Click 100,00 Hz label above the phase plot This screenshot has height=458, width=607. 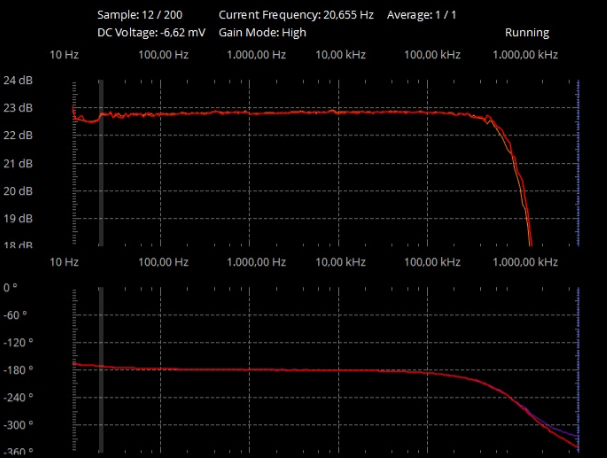(x=163, y=262)
